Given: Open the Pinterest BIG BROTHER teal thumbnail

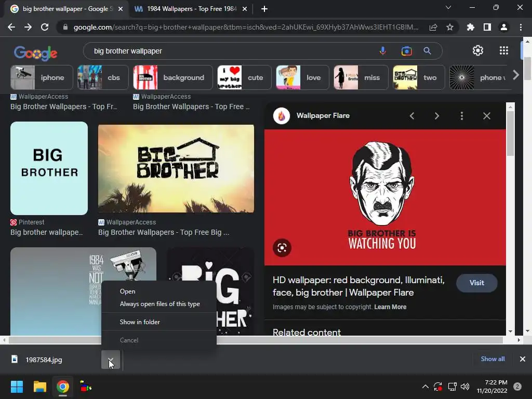Looking at the screenshot, I should [x=49, y=168].
